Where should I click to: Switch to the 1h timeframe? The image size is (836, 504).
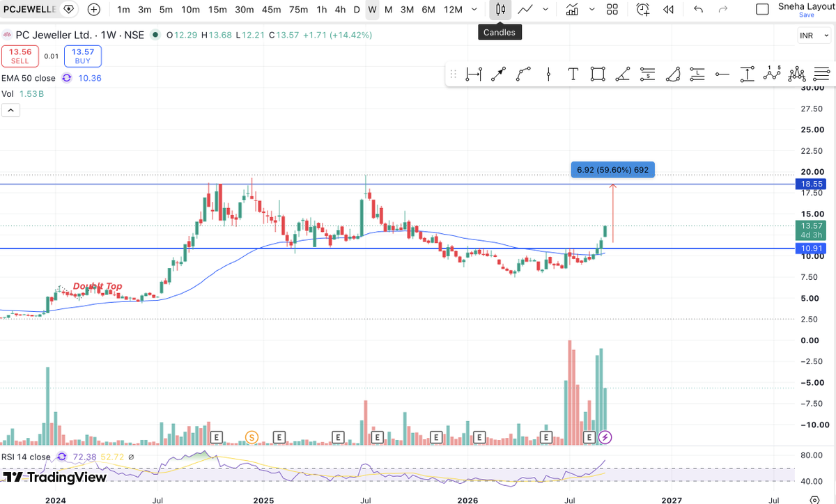point(321,10)
